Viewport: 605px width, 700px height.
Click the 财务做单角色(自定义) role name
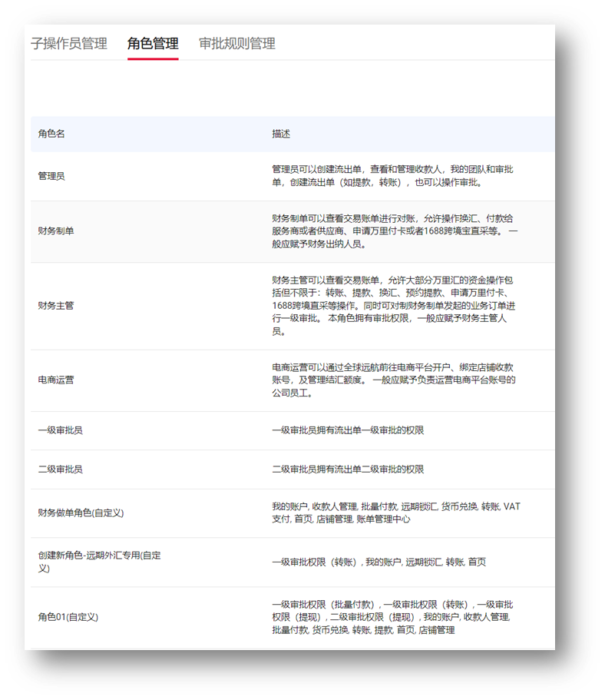(x=81, y=513)
